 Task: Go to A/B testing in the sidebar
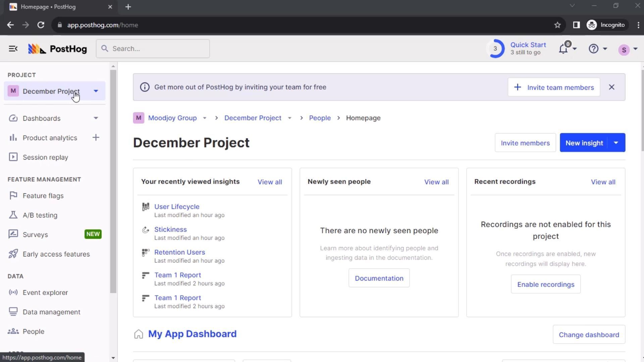coord(40,215)
